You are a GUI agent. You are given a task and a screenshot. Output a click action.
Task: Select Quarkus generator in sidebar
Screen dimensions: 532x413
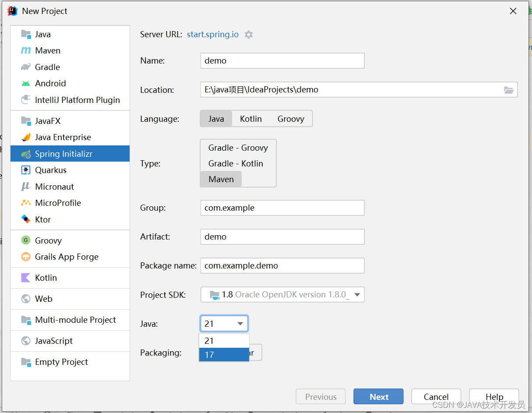coord(70,170)
